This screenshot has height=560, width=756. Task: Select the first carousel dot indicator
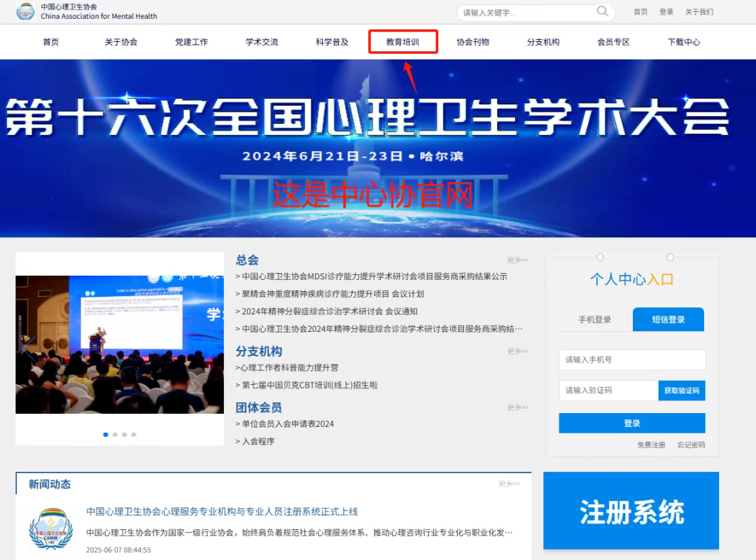click(x=106, y=435)
